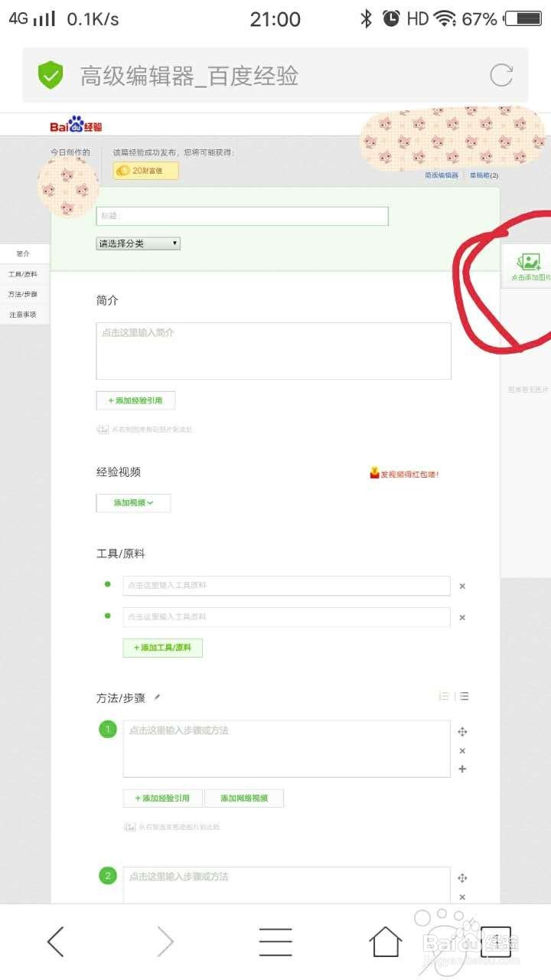
Task: Tap the alarm clock status icon
Action: (391, 19)
